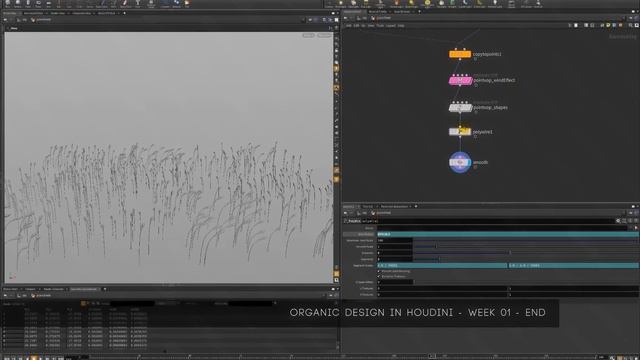
Task: Select the Torus shelf tool
Action: click(38, 4)
